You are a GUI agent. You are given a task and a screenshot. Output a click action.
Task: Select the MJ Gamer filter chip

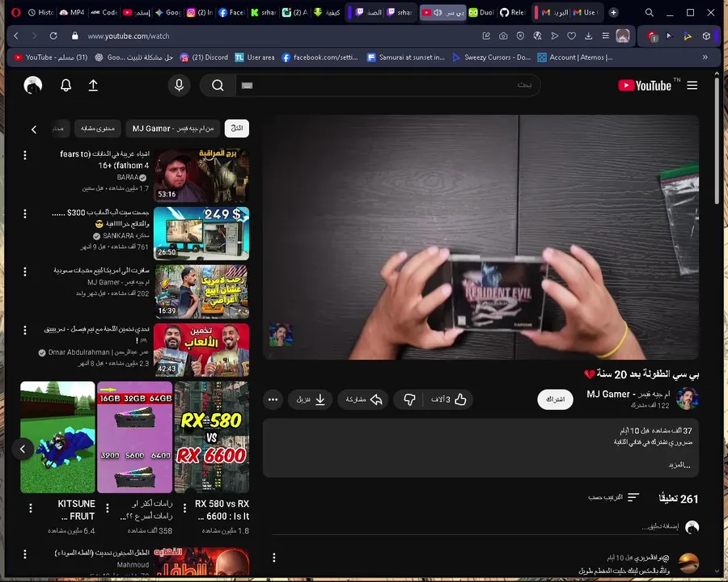pos(173,129)
